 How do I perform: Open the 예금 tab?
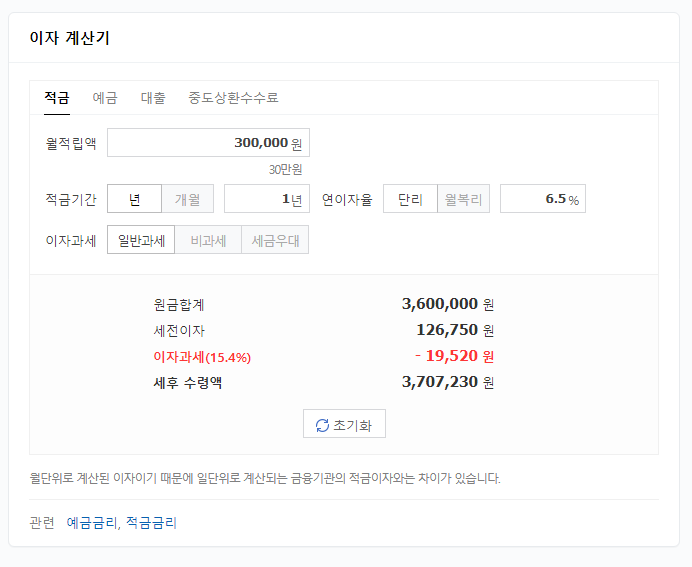tap(105, 98)
